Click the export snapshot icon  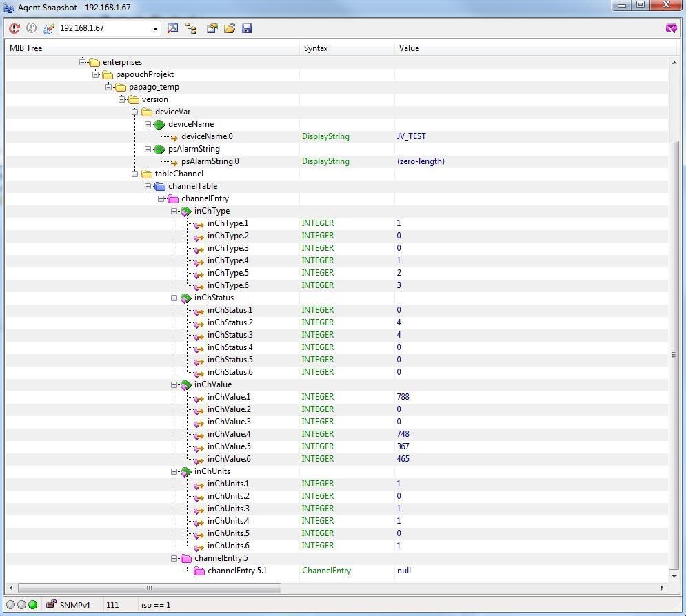(x=212, y=28)
